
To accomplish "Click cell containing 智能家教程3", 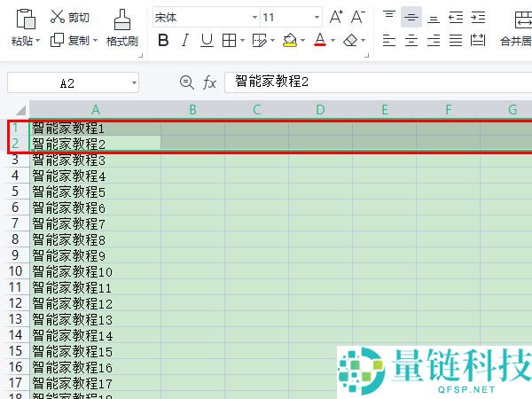I will pos(96,160).
